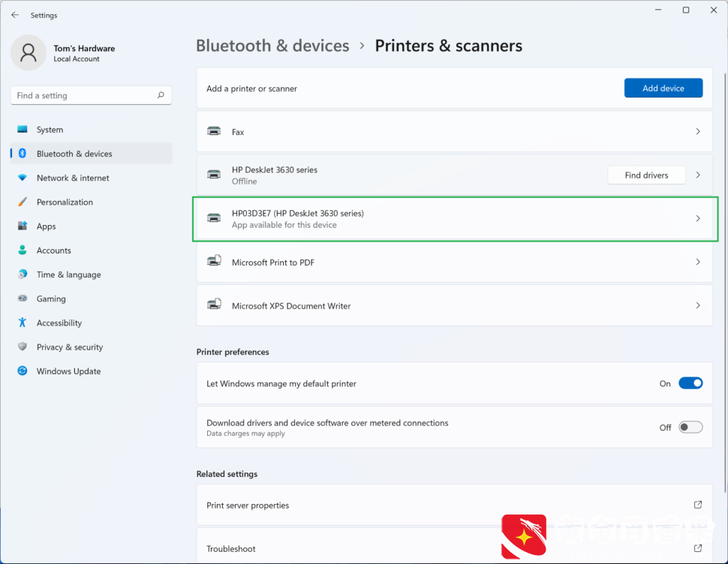Toggle download drivers over metered connections
Screen dimensions: 728x564
(690, 427)
